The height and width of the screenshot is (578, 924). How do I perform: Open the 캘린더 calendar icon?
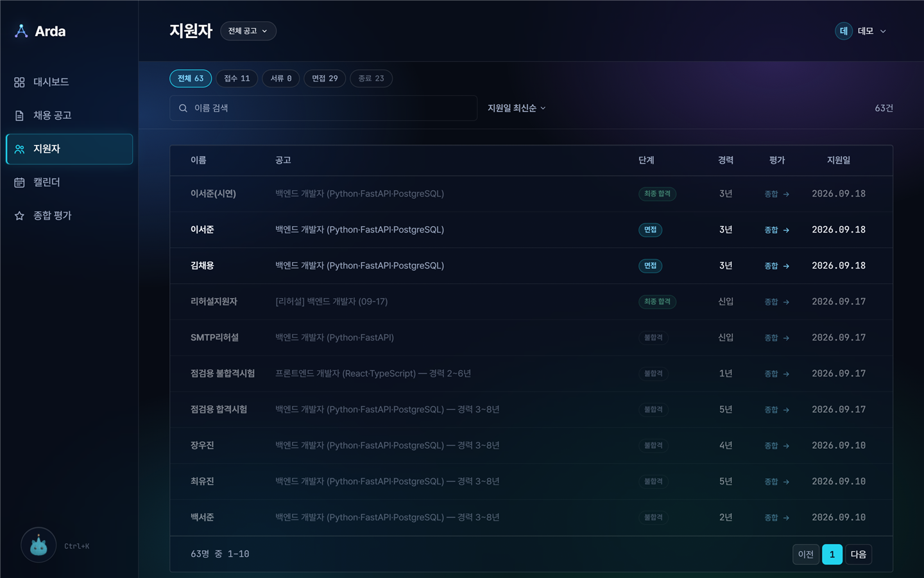tap(19, 182)
